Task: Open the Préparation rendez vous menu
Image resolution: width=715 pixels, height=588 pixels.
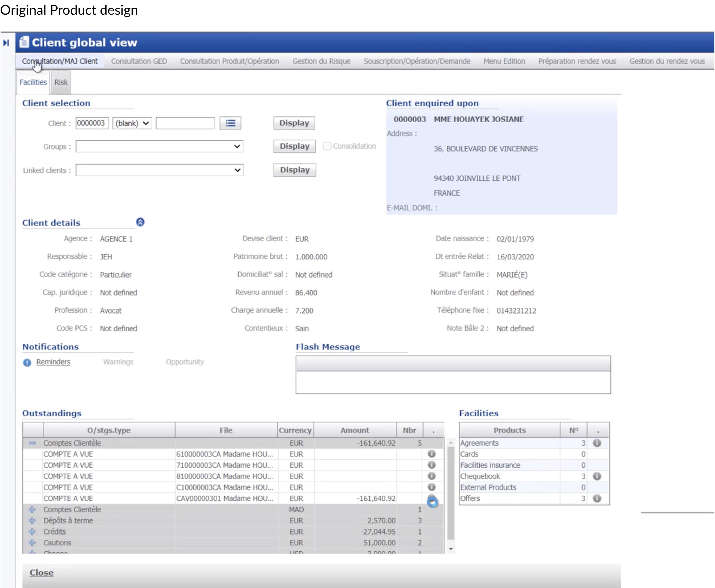Action: 577,61
